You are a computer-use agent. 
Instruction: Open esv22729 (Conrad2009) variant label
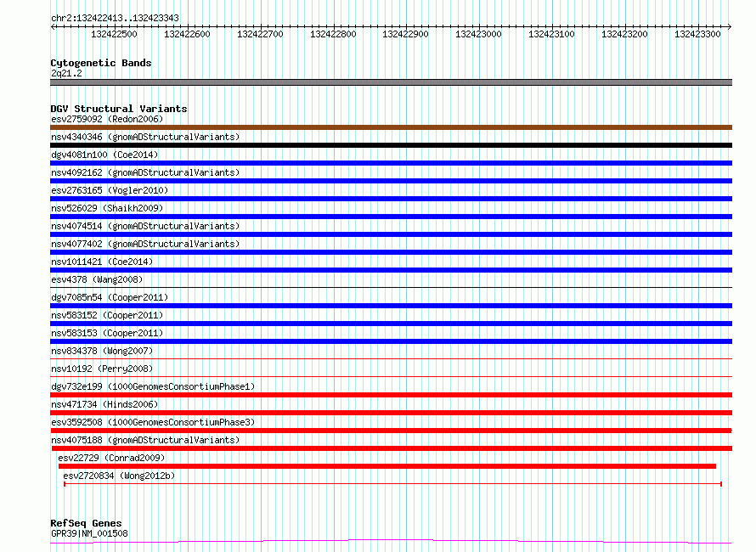coord(111,458)
